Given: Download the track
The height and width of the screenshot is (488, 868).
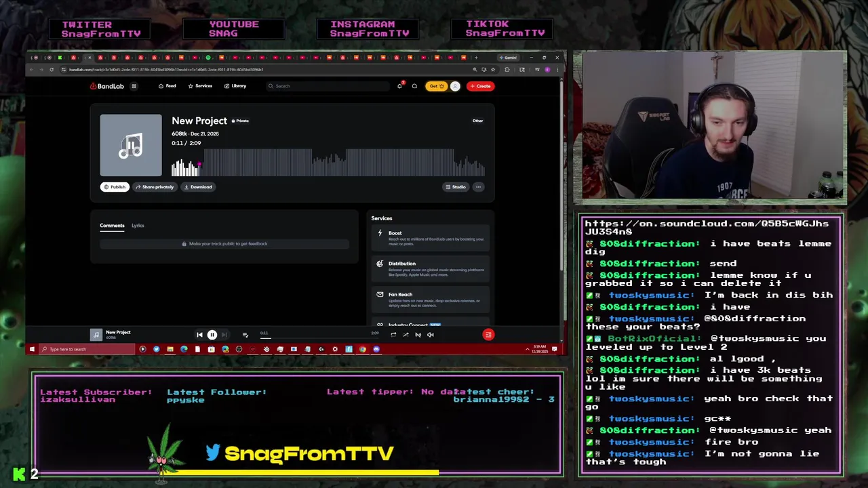Looking at the screenshot, I should point(198,187).
